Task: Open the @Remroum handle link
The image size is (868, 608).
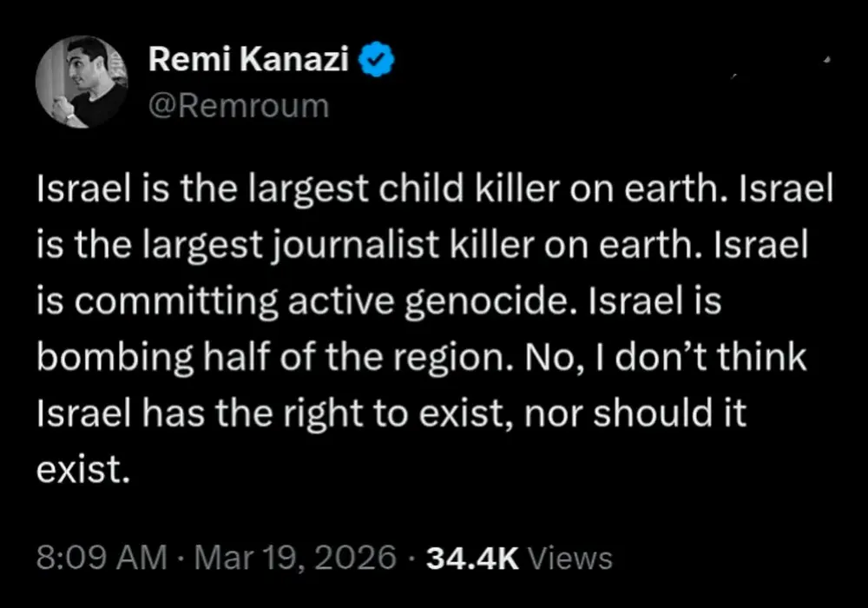Action: click(x=240, y=106)
